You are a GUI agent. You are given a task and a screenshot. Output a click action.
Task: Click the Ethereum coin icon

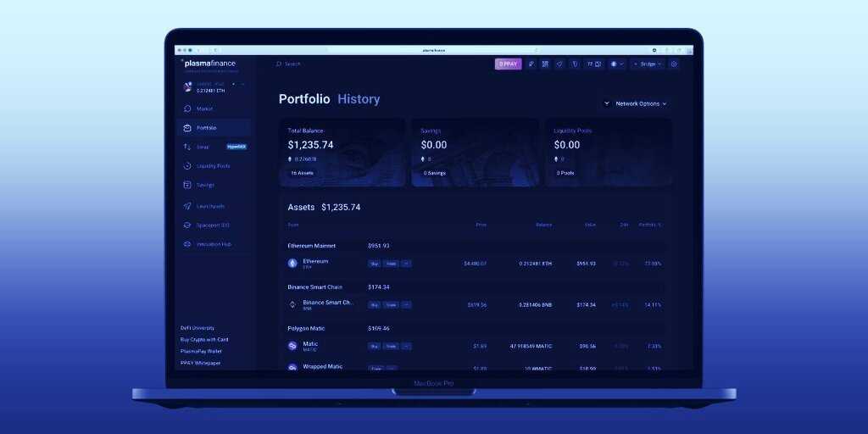tap(292, 264)
